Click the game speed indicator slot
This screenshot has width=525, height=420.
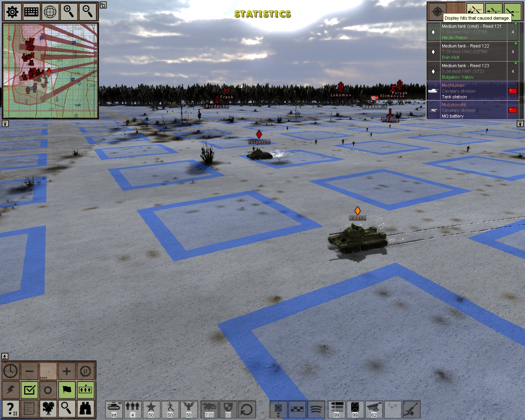(48, 371)
